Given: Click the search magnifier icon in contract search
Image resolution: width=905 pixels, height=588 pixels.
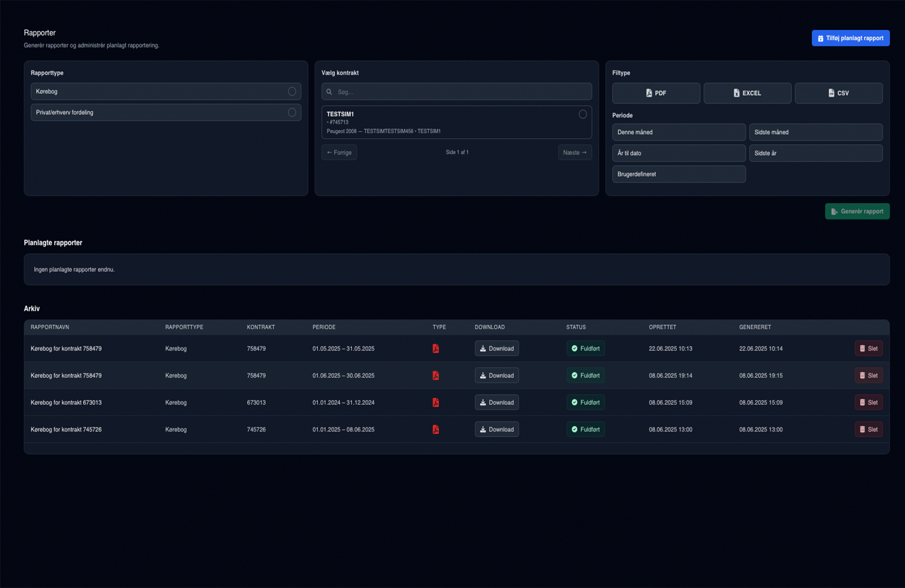Looking at the screenshot, I should point(329,92).
